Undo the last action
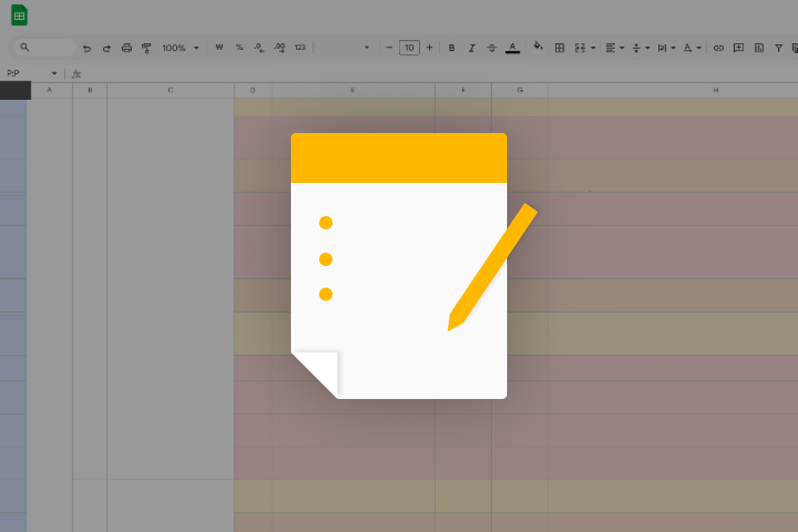Image resolution: width=798 pixels, height=532 pixels. 87,48
